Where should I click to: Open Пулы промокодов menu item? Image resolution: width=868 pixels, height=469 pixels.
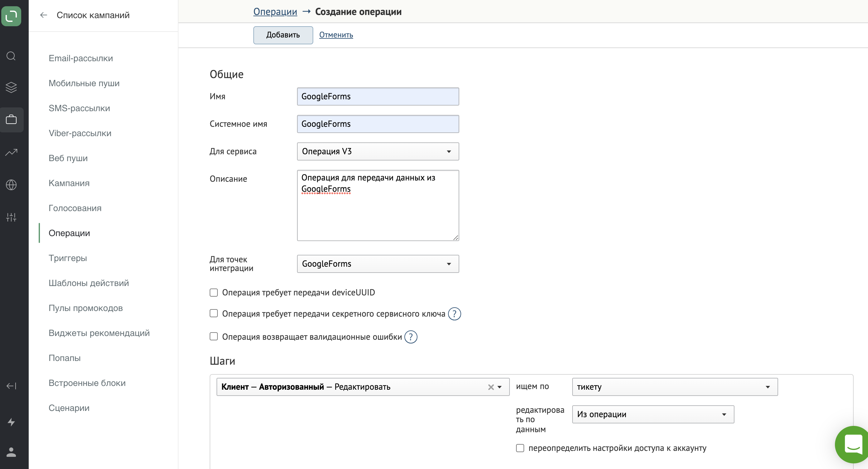click(85, 308)
